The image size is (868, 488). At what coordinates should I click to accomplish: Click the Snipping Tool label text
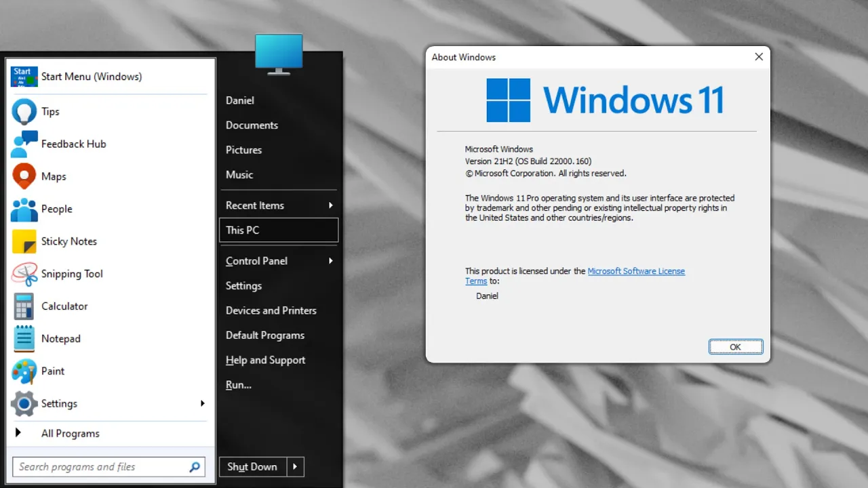[72, 274]
